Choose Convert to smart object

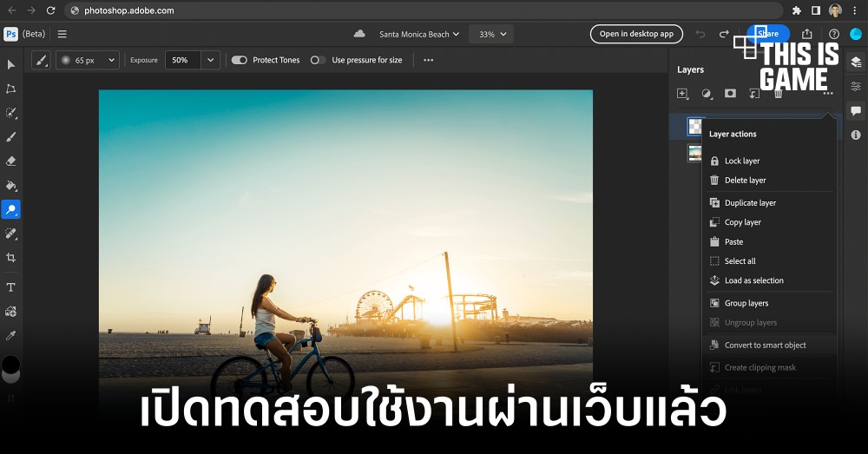769,345
